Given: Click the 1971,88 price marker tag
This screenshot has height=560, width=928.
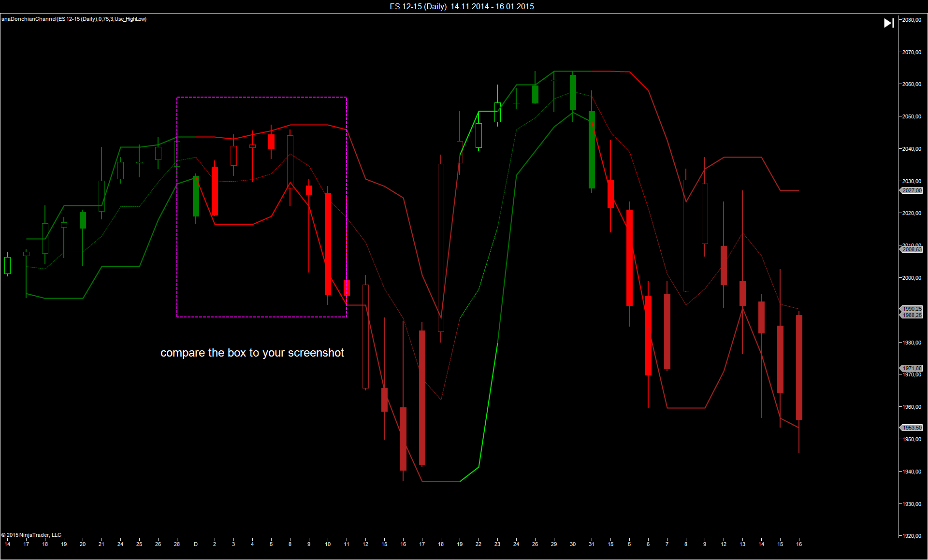Looking at the screenshot, I should pos(912,368).
